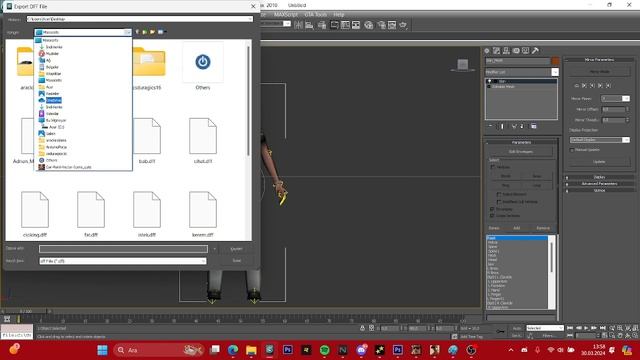
Task: Switch to the Hierarchy command panel tab
Action: point(507,51)
